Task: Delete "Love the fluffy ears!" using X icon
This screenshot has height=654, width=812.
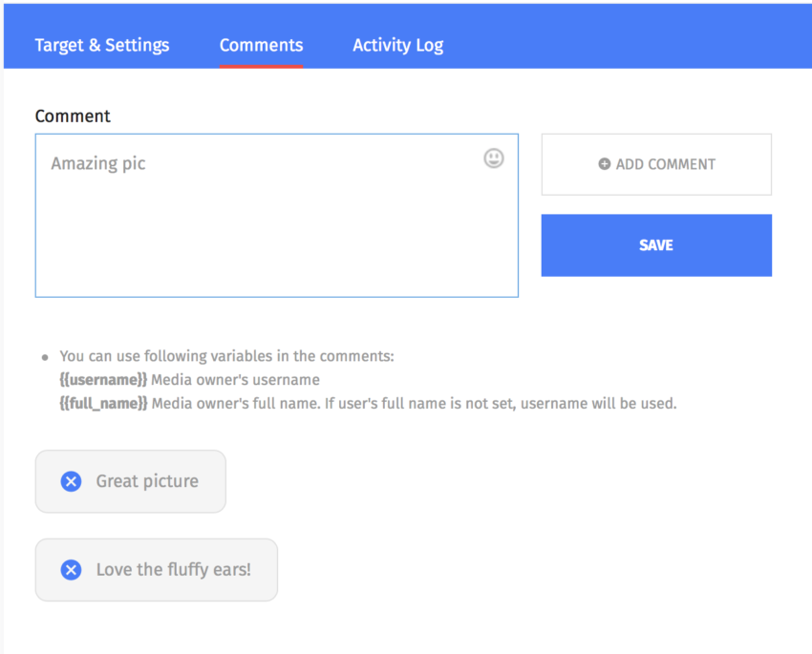Action: pyautogui.click(x=71, y=570)
